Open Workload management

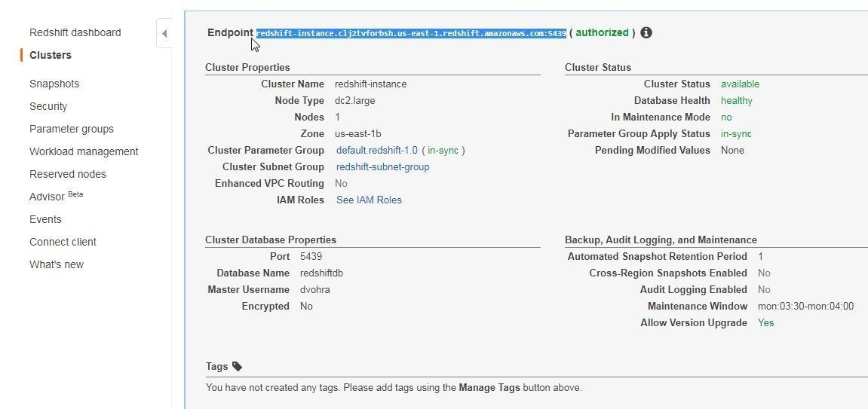tap(84, 152)
